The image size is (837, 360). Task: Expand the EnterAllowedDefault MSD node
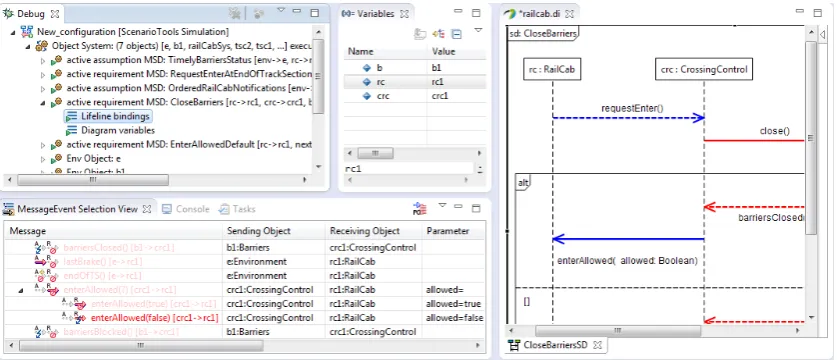[x=43, y=145]
